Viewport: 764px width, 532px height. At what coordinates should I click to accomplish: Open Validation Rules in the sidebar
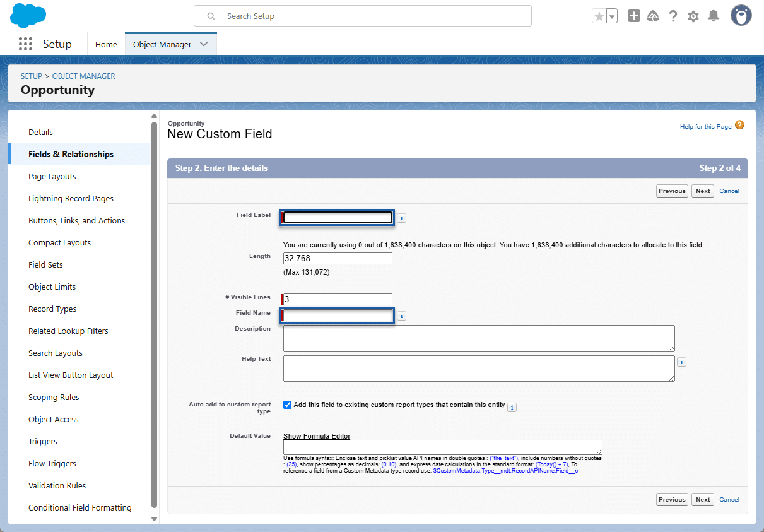[x=57, y=486]
